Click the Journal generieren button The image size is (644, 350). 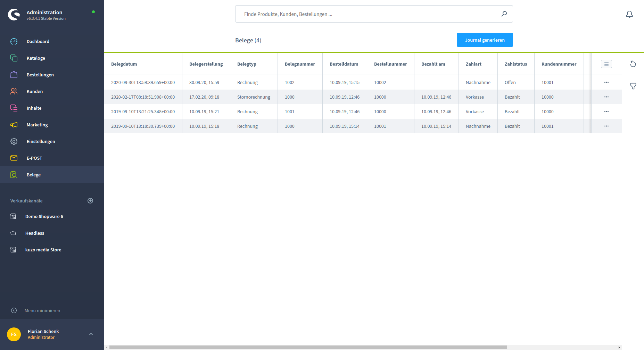(485, 40)
